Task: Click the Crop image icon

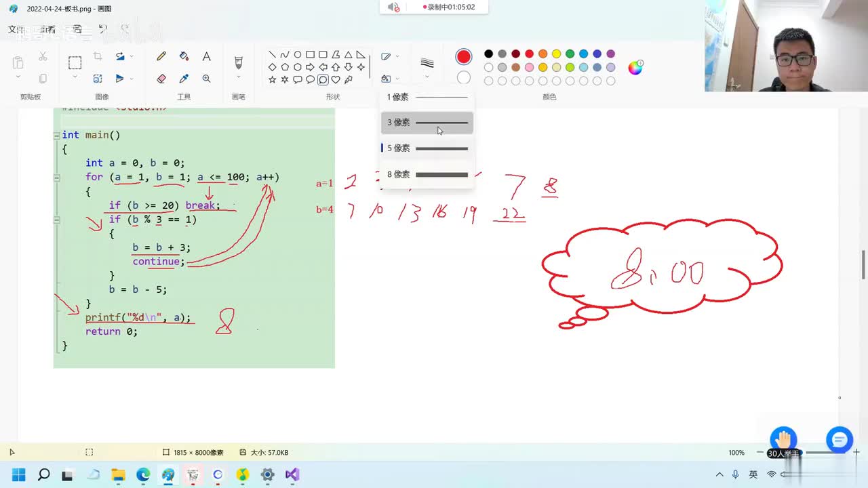Action: coord(98,56)
